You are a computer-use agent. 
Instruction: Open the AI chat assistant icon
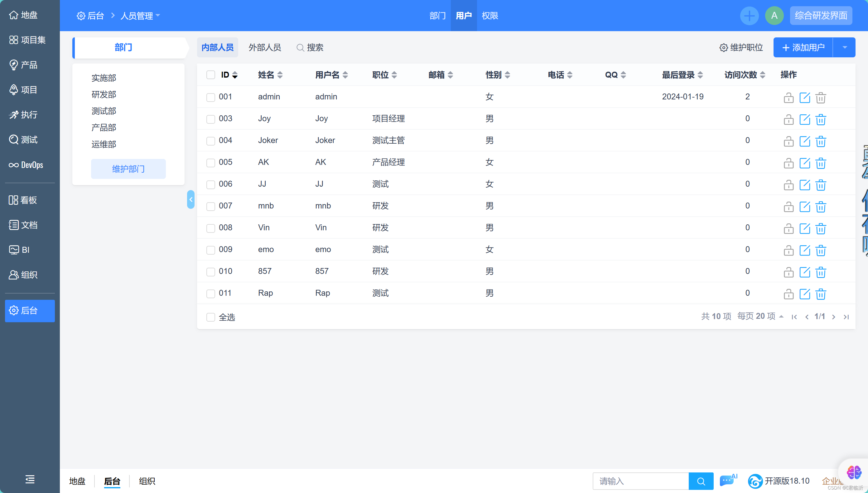click(x=728, y=481)
